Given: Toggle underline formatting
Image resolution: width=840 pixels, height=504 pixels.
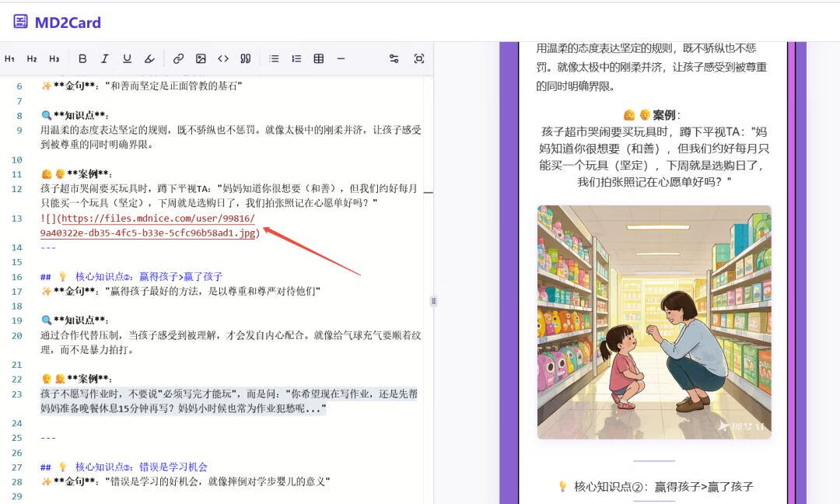Looking at the screenshot, I should pyautogui.click(x=127, y=58).
